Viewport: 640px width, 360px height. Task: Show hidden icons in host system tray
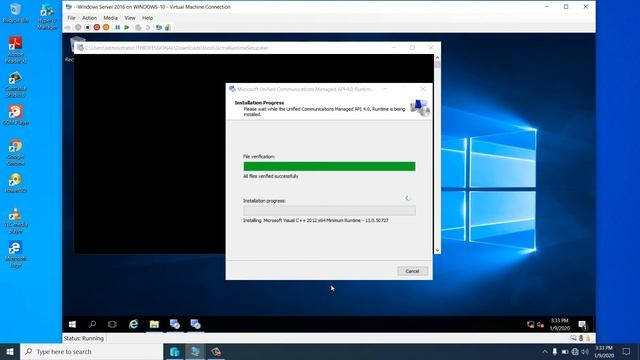pos(544,351)
